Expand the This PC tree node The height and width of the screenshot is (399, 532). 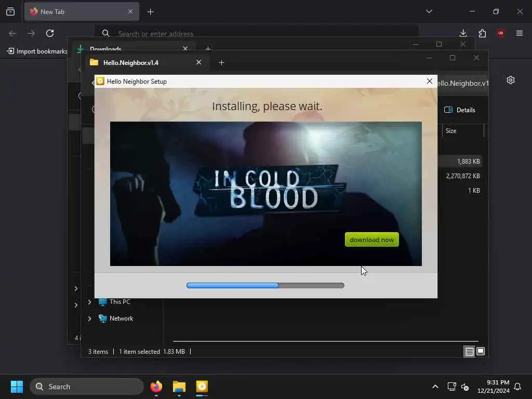point(89,302)
